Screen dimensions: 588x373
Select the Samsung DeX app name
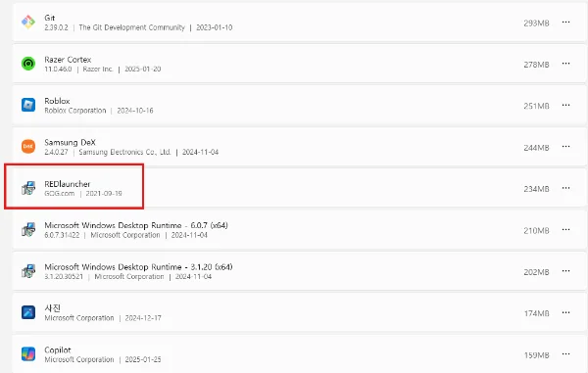[71, 142]
